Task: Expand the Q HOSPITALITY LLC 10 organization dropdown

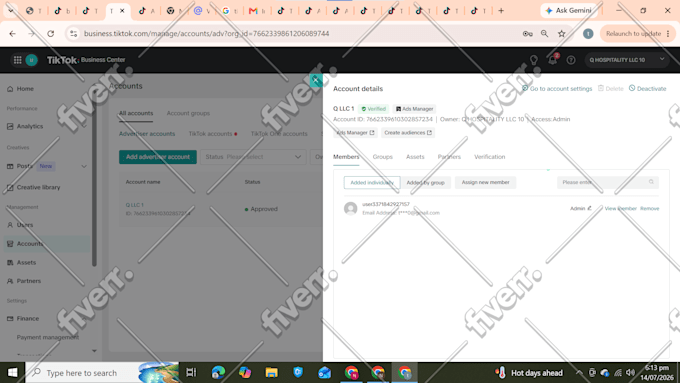Action: (627, 60)
